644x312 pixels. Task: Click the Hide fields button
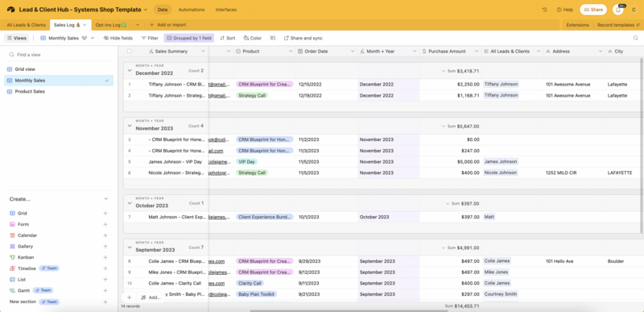(x=118, y=38)
